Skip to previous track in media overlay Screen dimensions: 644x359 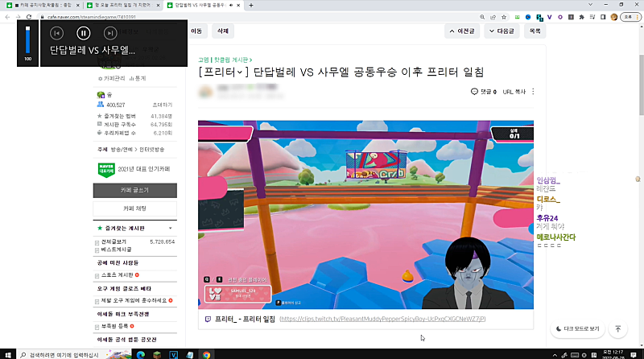click(56, 33)
